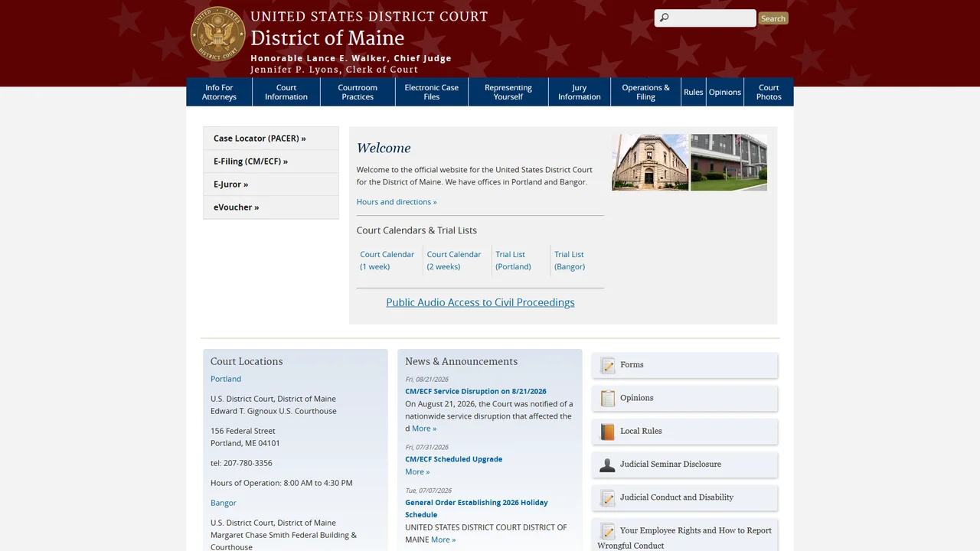Read CM/ECF Service Disruption on 8/21/2026
The image size is (980, 551).
click(x=475, y=391)
